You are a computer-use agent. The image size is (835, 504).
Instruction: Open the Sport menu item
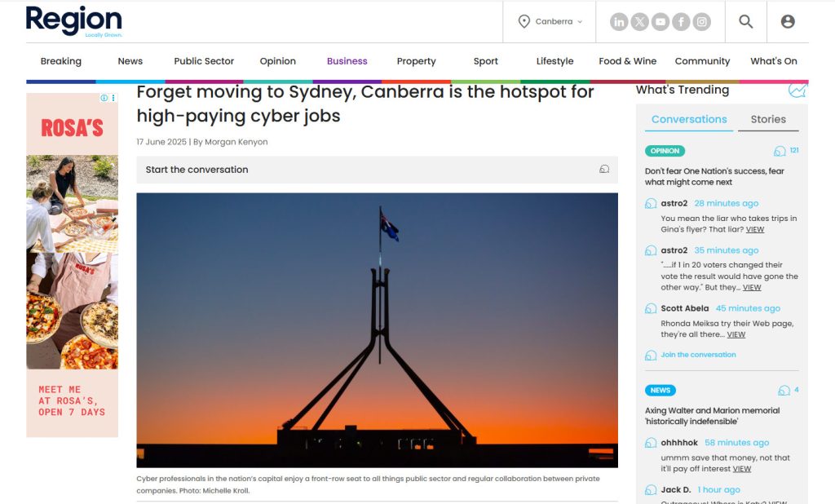[x=486, y=61]
